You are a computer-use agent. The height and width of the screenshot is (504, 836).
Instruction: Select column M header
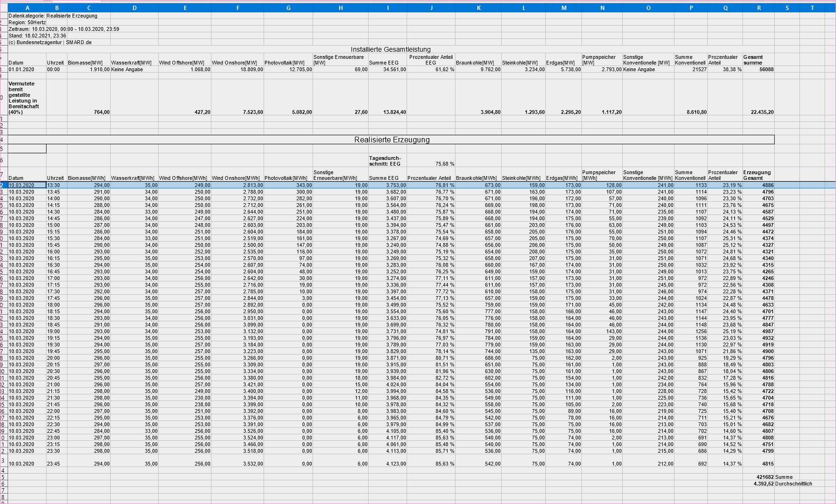(564, 8)
